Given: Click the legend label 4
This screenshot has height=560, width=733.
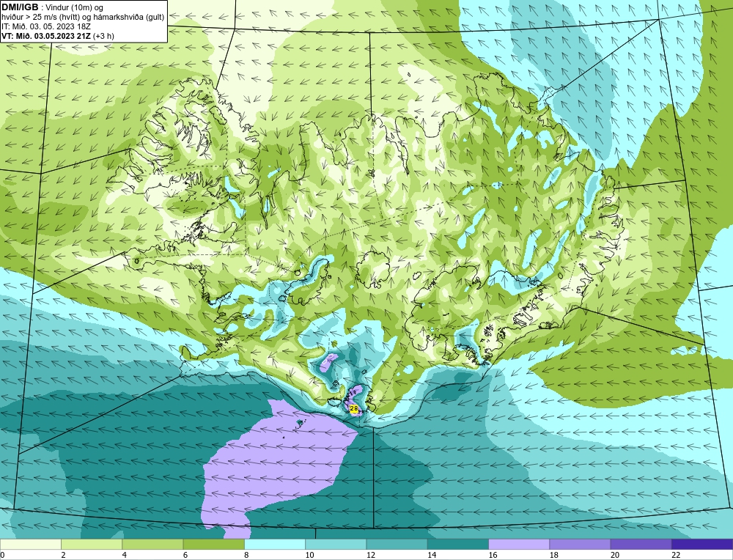Looking at the screenshot, I should [x=125, y=555].
